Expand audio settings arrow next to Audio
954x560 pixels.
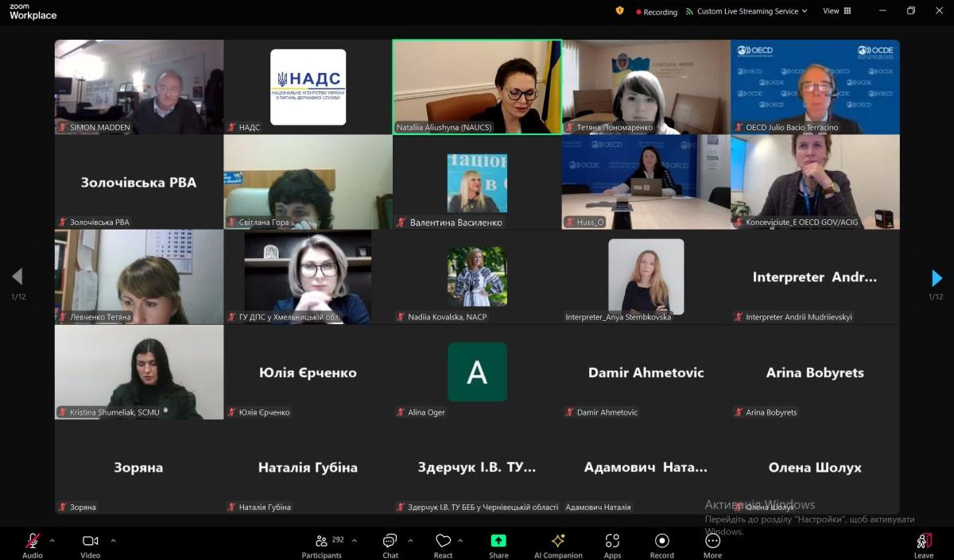click(x=52, y=540)
